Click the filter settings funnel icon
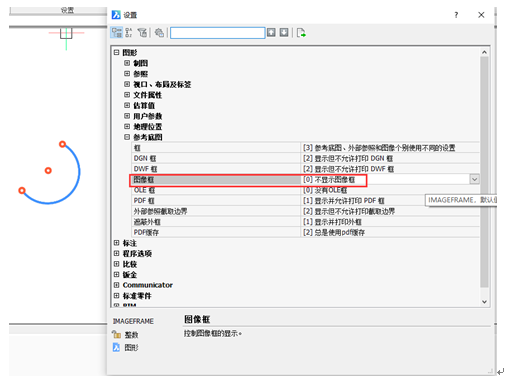Viewport: 510px width, 378px height. coord(142,33)
